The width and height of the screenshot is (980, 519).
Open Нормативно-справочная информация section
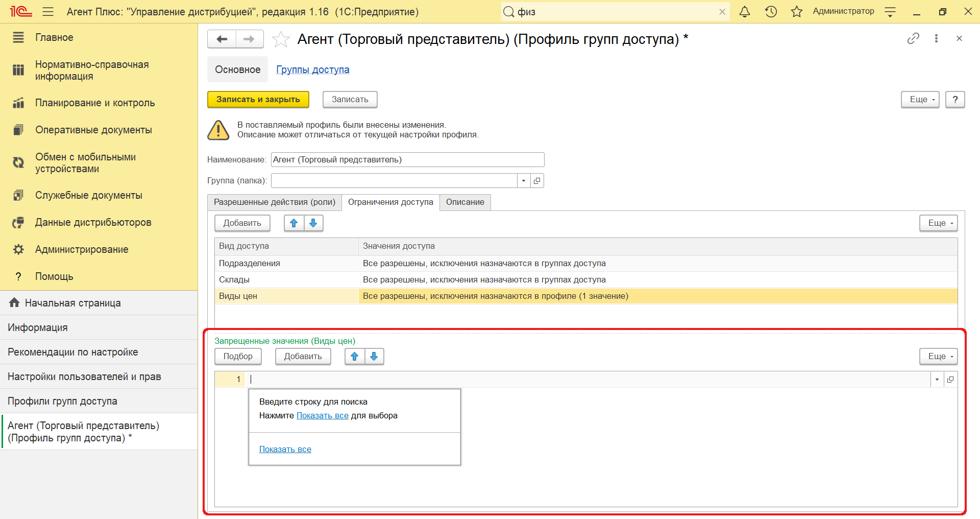92,70
